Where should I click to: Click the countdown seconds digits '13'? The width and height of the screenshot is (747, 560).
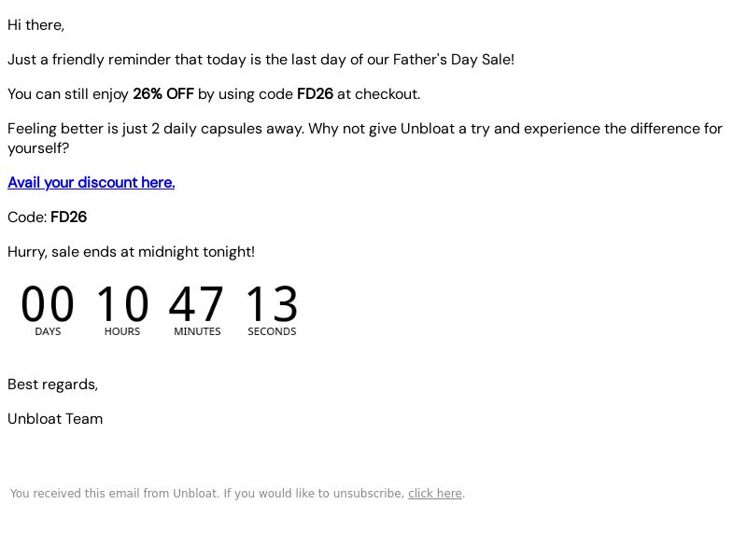click(x=272, y=303)
